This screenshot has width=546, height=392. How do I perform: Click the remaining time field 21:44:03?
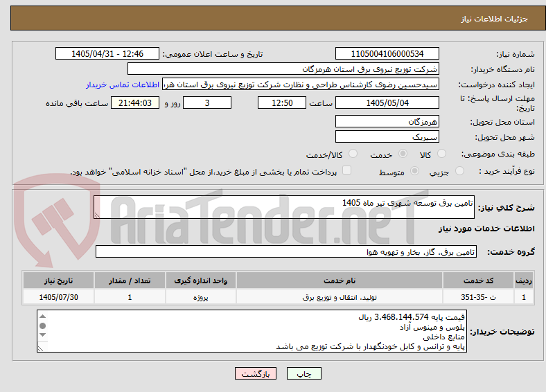tap(135, 103)
